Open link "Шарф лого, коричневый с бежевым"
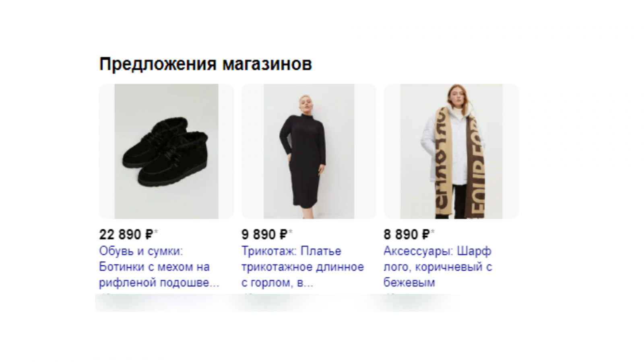The image size is (644, 362). [x=438, y=267]
